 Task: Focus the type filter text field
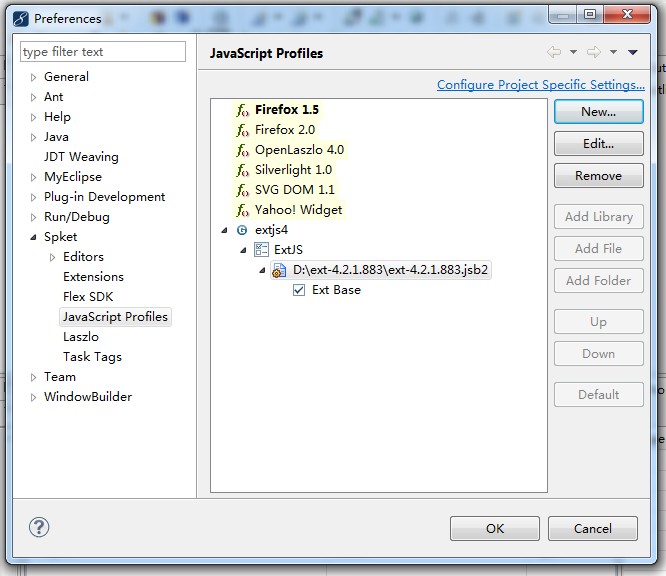coord(103,52)
